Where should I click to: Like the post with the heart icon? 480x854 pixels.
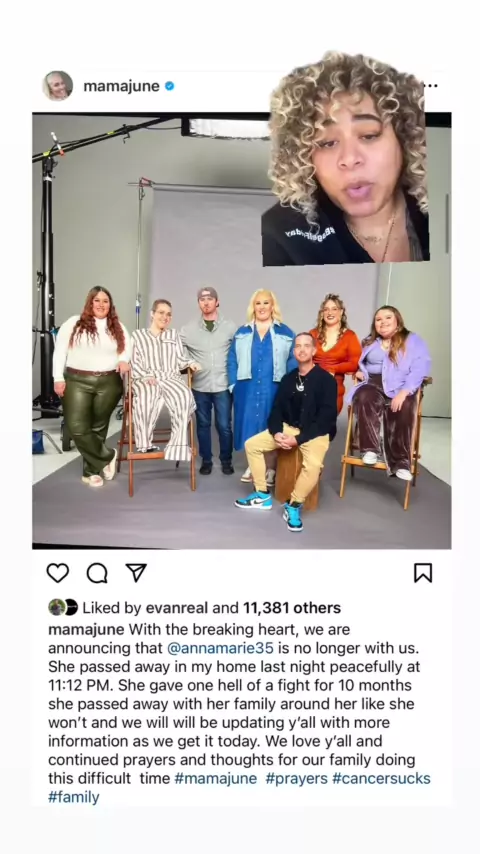(x=58, y=572)
